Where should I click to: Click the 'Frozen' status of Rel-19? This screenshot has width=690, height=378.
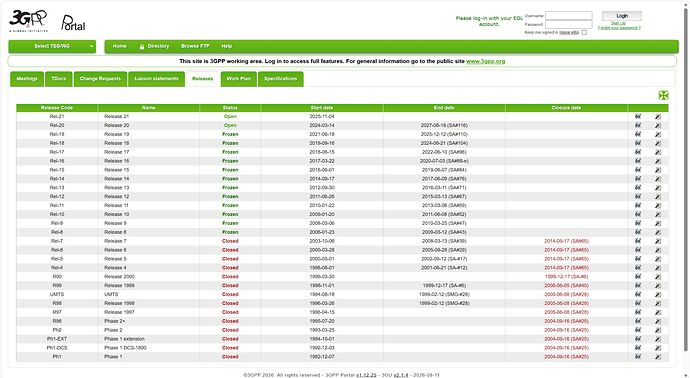click(230, 134)
